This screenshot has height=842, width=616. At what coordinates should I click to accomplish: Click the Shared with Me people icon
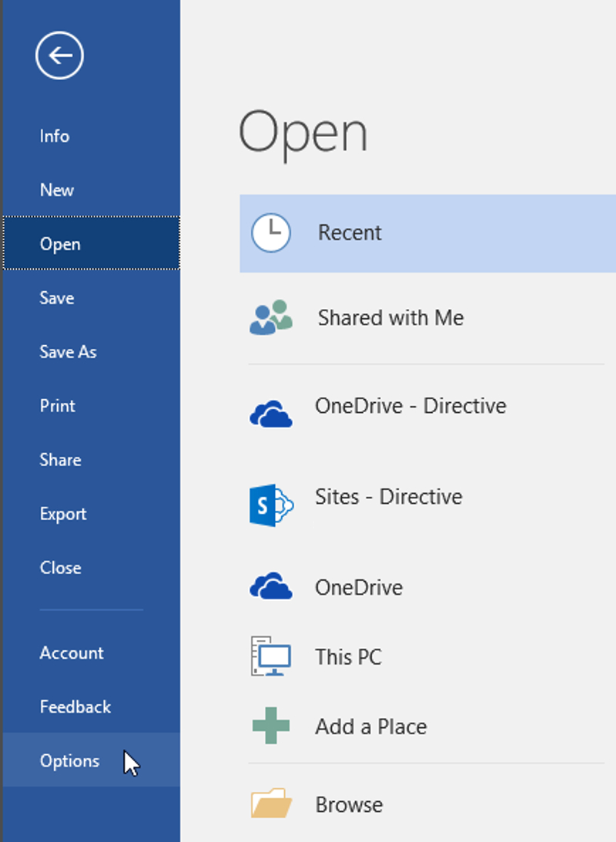click(x=270, y=317)
